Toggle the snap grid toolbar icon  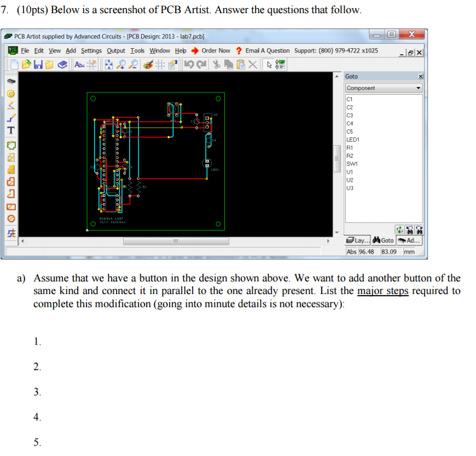[x=91, y=64]
